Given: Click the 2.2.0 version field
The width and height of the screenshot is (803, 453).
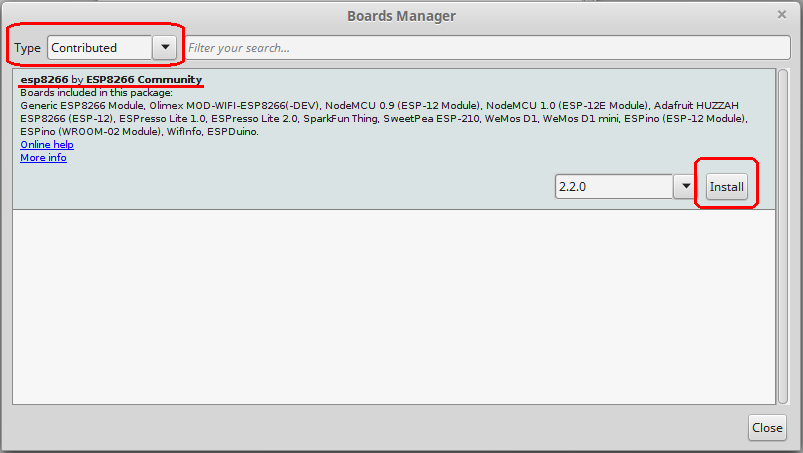Looking at the screenshot, I should point(614,186).
